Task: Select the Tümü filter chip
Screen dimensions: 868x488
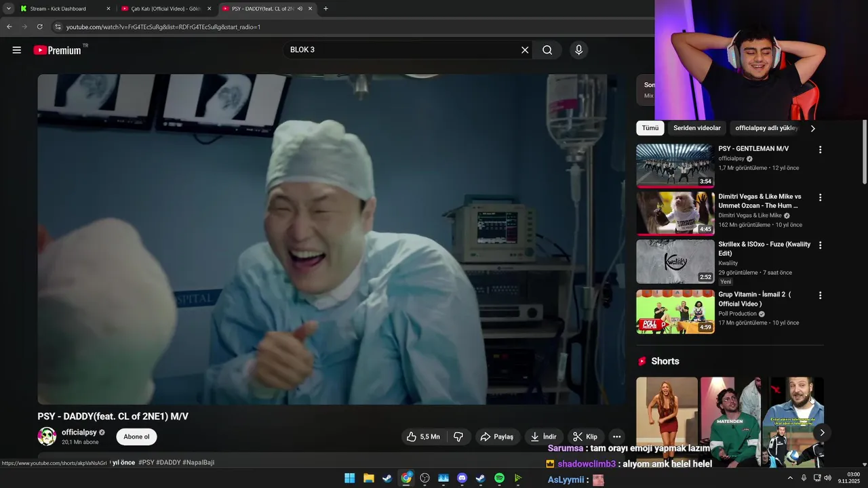Action: point(650,128)
